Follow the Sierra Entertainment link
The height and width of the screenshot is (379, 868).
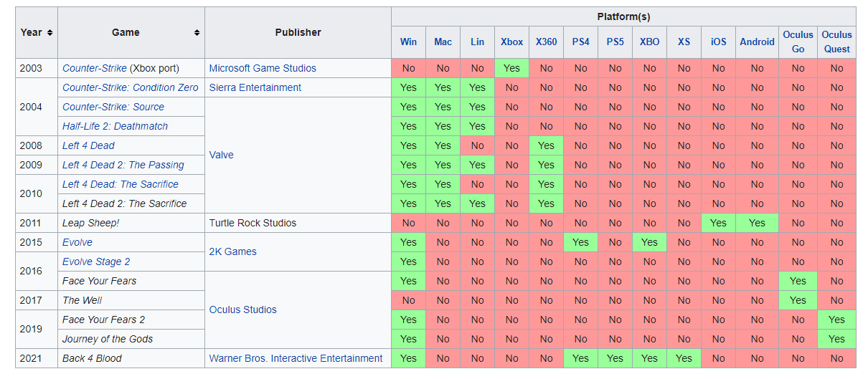pyautogui.click(x=255, y=87)
